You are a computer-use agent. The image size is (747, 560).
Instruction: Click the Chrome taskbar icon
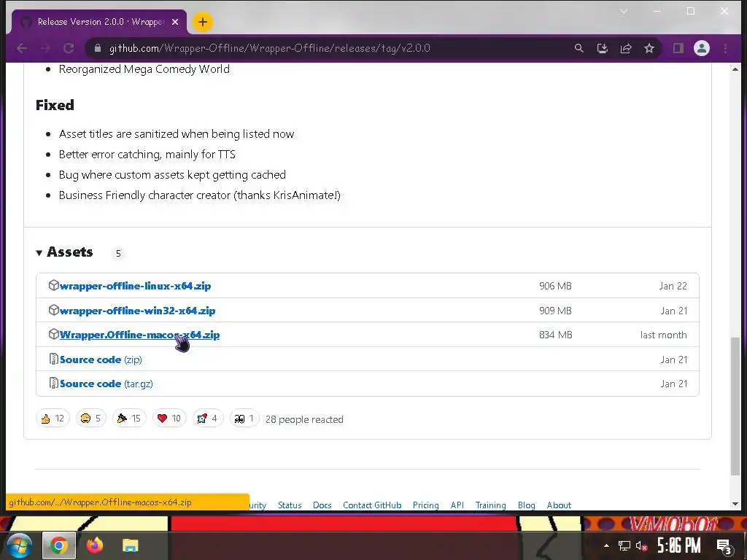point(59,545)
